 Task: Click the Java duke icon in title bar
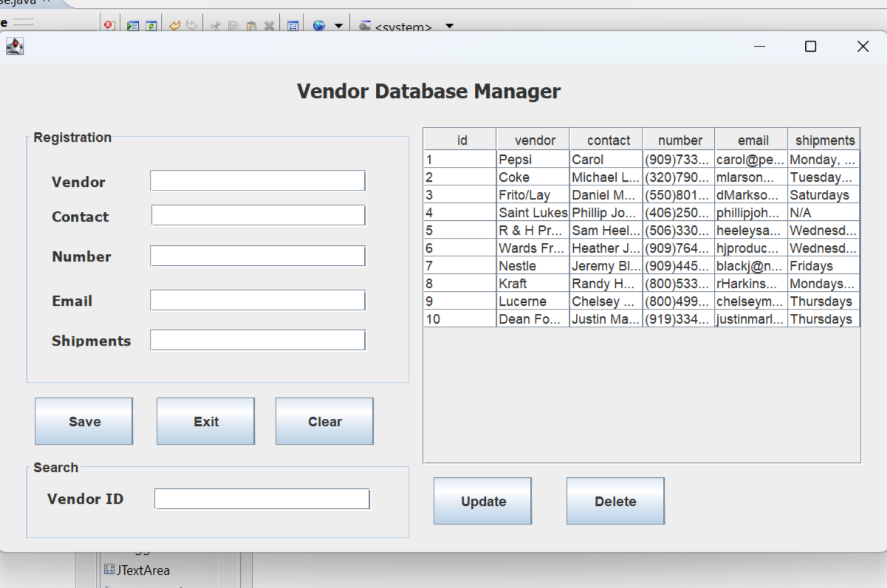15,47
